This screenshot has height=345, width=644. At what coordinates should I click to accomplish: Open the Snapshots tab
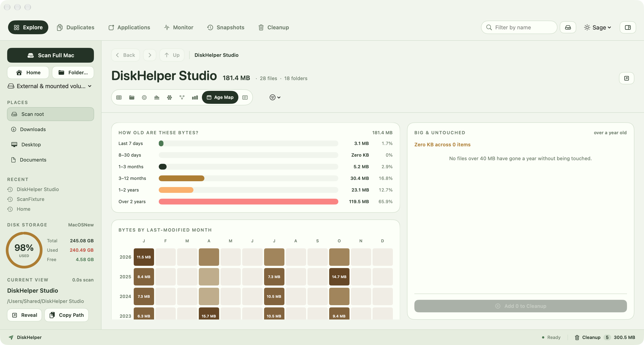tap(226, 27)
